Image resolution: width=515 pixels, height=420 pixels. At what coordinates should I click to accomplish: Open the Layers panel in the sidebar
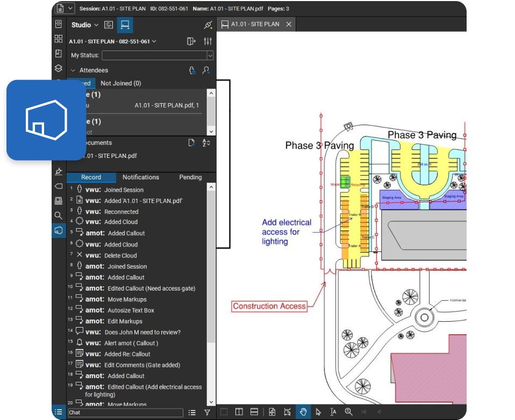[x=59, y=68]
